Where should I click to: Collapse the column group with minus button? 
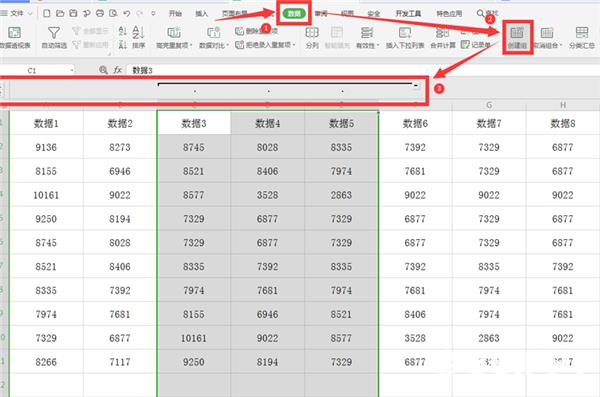[416, 86]
